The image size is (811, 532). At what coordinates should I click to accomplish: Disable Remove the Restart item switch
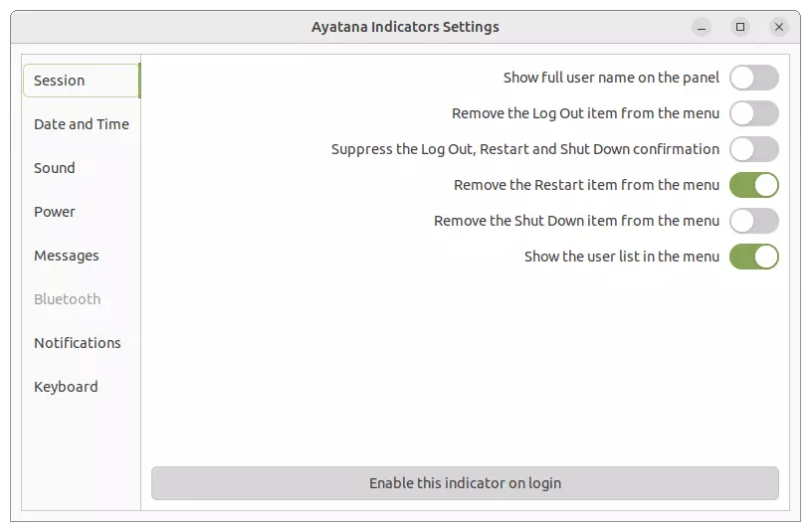(753, 185)
